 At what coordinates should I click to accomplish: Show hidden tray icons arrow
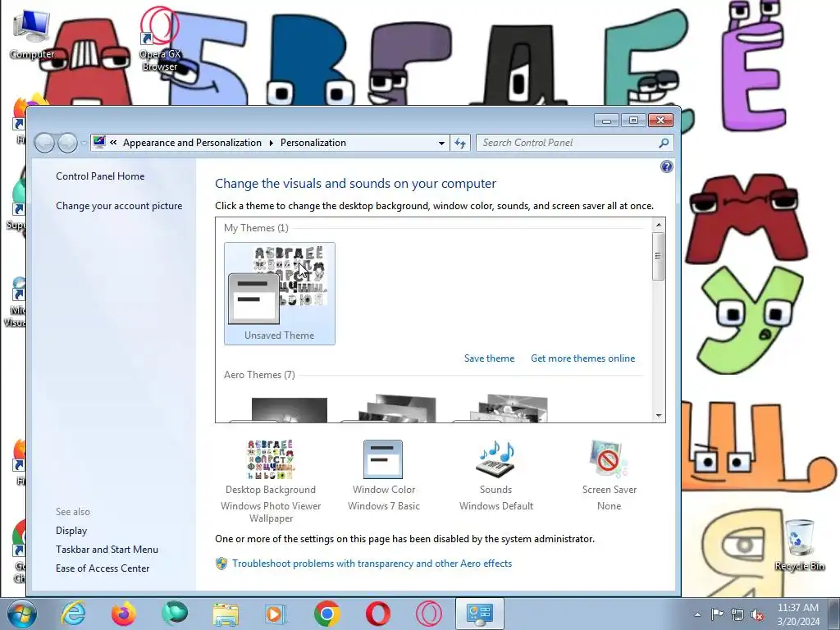(697, 614)
